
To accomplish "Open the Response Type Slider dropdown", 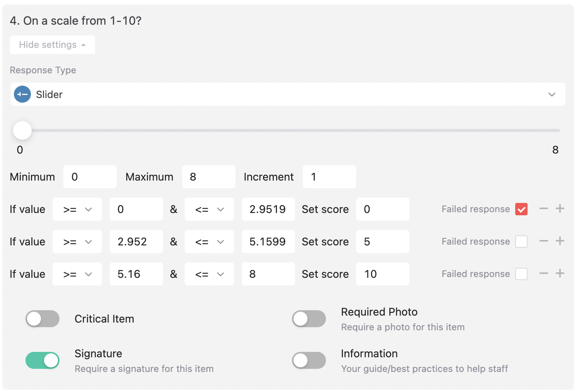I will [x=288, y=94].
